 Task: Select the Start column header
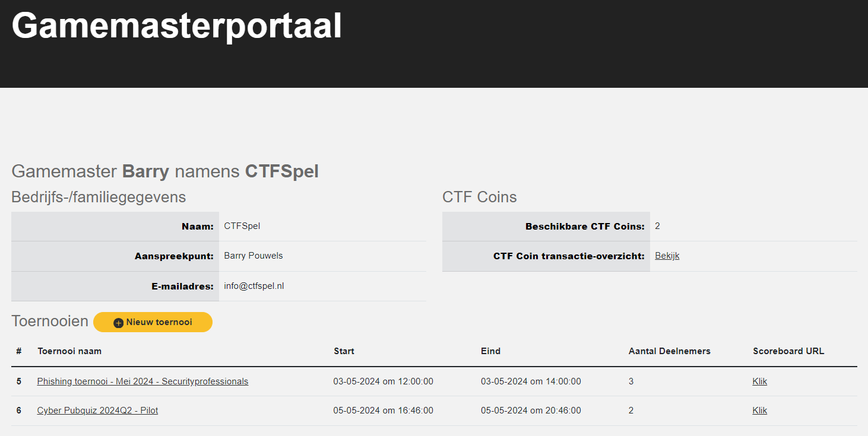click(344, 351)
